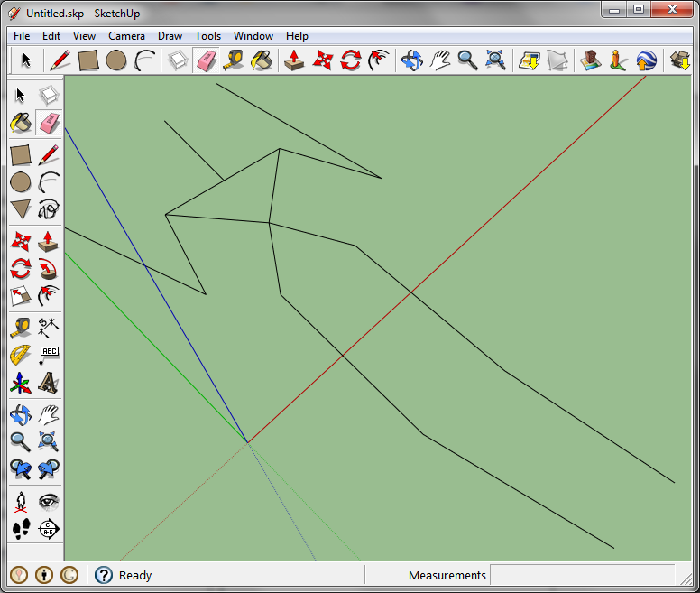Screen dimensions: 700x593
Task: Select the Orbit tool in the horizontal toolbar
Action: 411,60
